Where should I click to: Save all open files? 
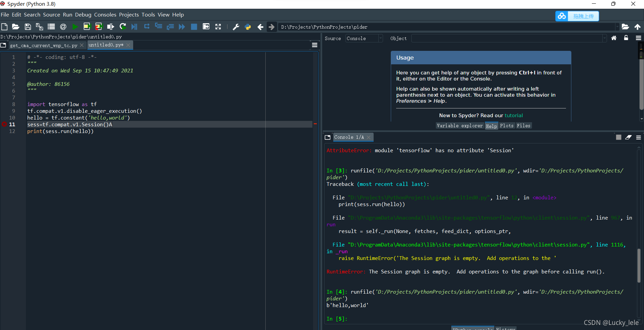[x=39, y=27]
